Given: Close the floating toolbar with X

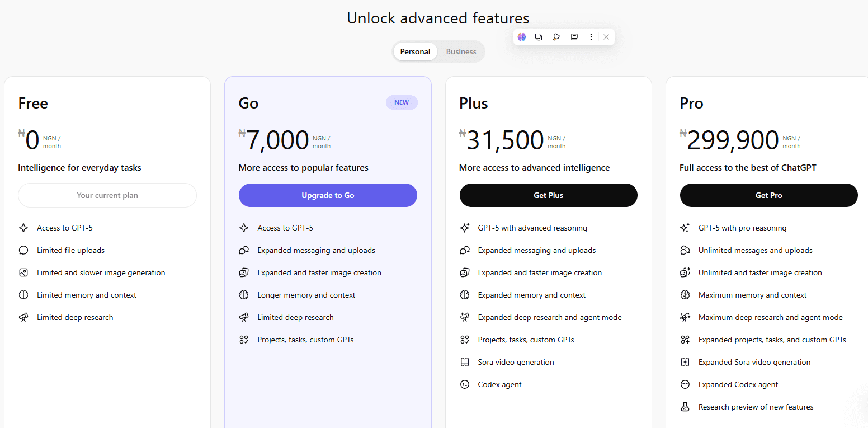Looking at the screenshot, I should point(606,37).
